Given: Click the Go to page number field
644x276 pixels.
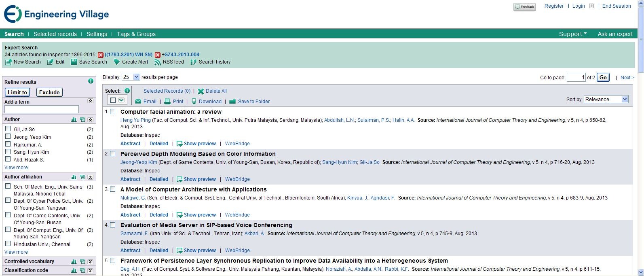Looking at the screenshot, I should coord(576,77).
